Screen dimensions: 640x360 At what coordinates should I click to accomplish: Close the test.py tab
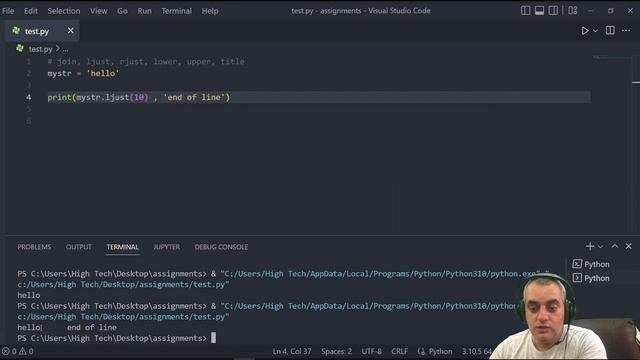[71, 31]
